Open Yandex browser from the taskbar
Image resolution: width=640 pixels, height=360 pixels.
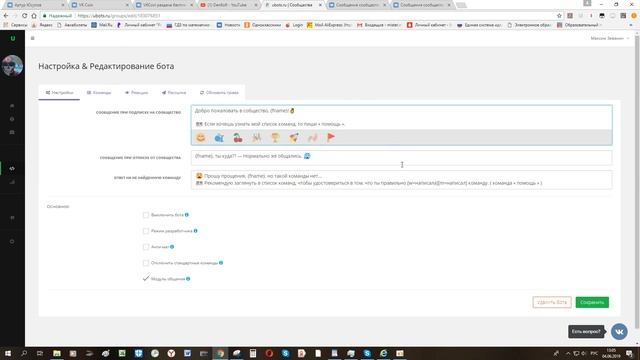pyautogui.click(x=171, y=353)
